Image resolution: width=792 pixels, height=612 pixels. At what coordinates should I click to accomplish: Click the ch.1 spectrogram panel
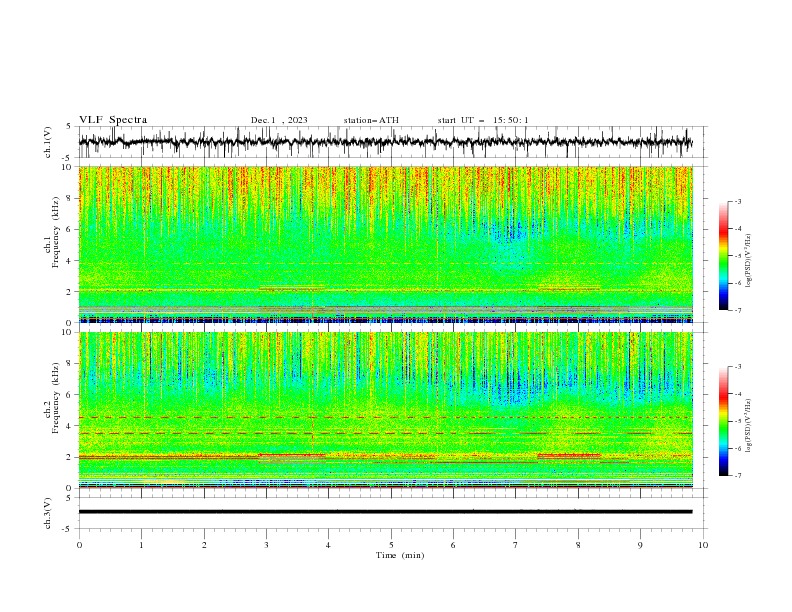[x=385, y=244]
